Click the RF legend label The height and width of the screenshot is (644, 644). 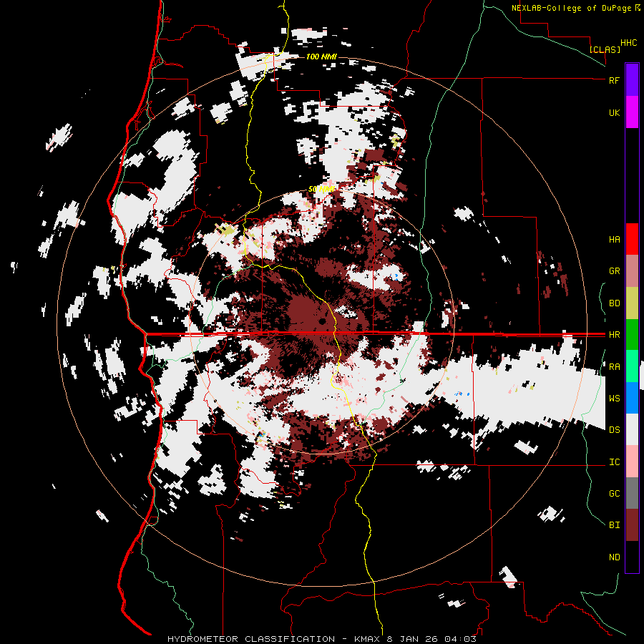coord(614,81)
